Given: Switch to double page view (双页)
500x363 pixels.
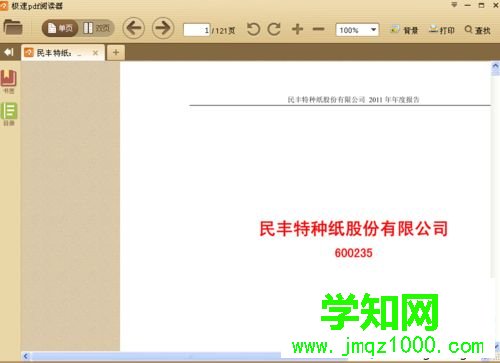Looking at the screenshot, I should (96, 28).
